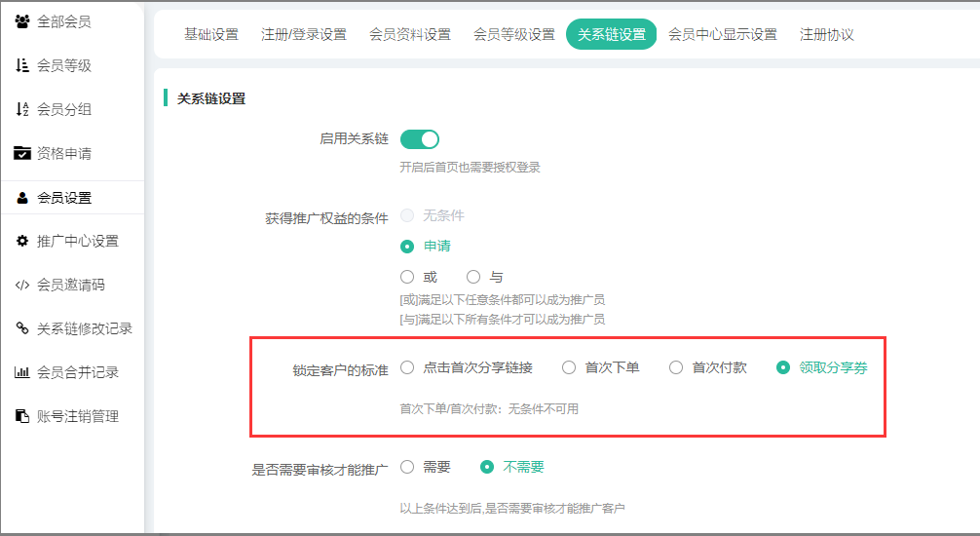
Task: Toggle the 启用关系链 switch off
Action: coord(420,139)
